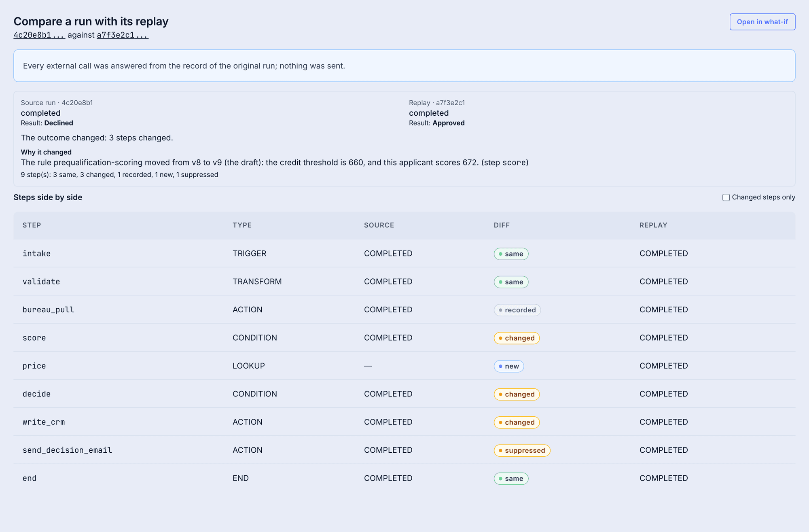Click the write_crm step name
This screenshot has width=809, height=532.
(x=44, y=422)
